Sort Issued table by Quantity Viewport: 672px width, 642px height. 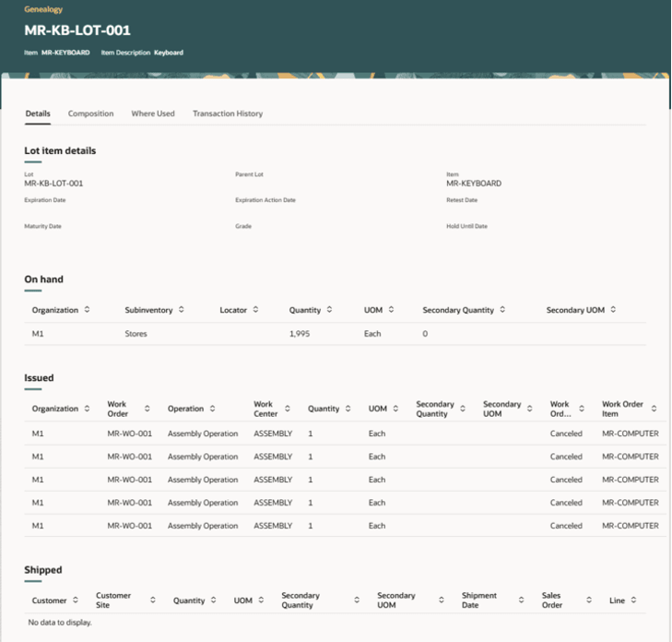pos(348,409)
